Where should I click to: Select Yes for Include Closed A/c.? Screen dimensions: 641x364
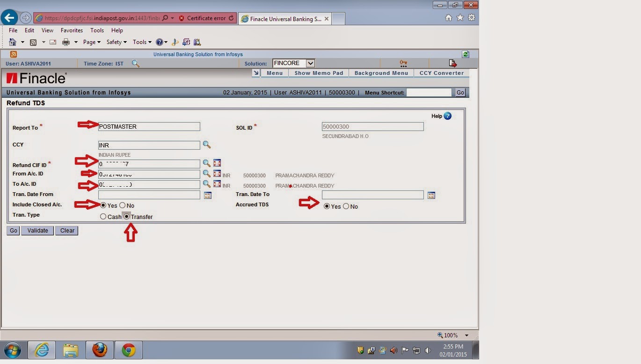[103, 205]
